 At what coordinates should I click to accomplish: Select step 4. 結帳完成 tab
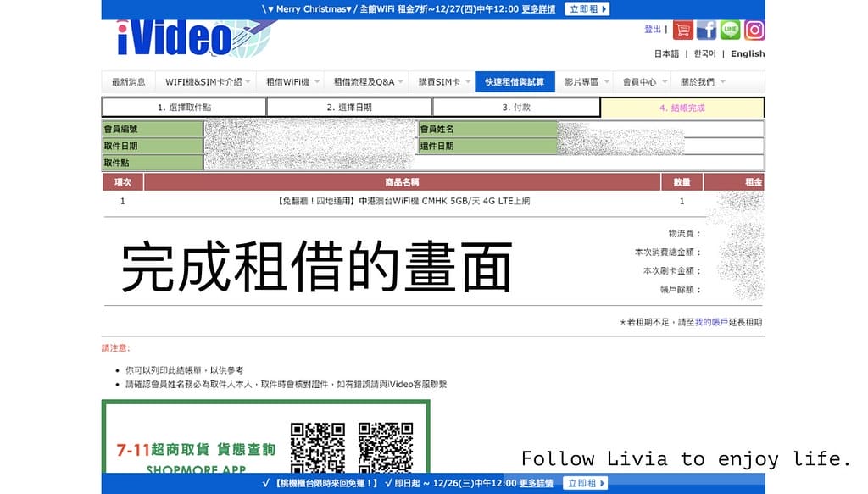682,108
